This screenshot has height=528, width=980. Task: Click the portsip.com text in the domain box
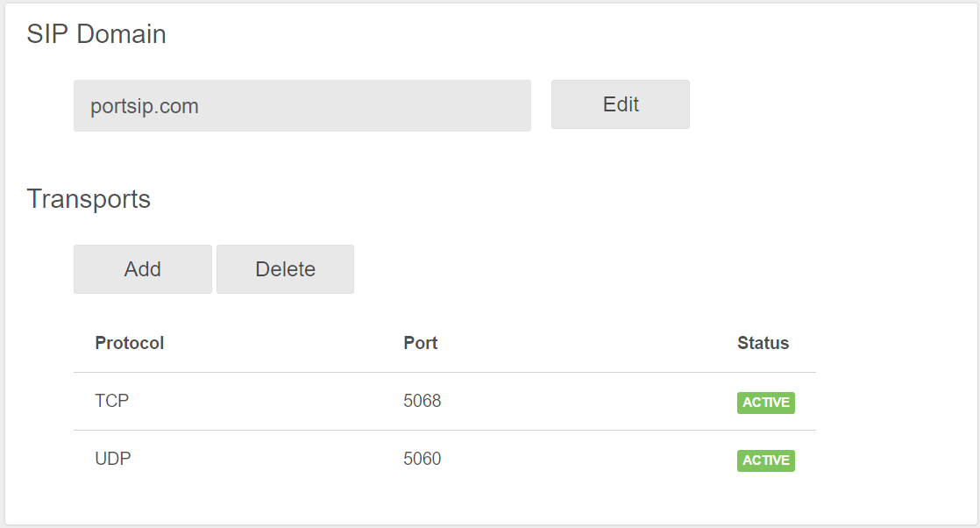pyautogui.click(x=145, y=106)
